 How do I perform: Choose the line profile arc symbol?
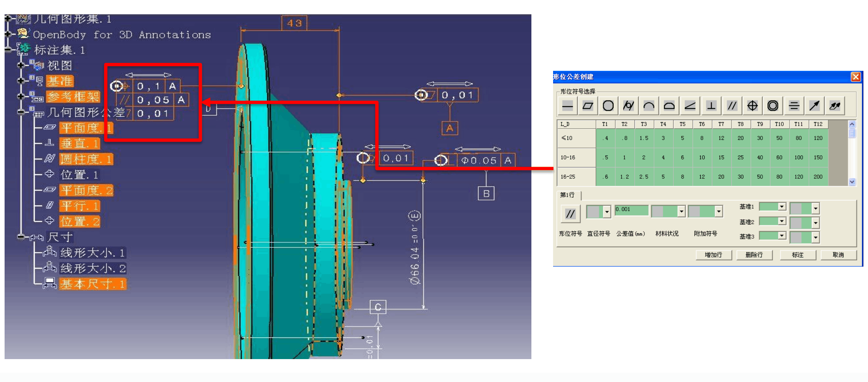(x=649, y=106)
